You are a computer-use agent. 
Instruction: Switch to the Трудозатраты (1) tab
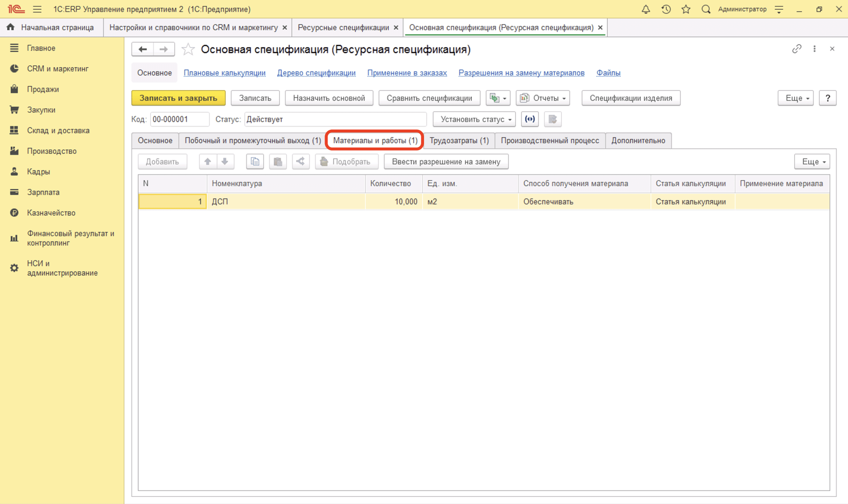pyautogui.click(x=459, y=140)
